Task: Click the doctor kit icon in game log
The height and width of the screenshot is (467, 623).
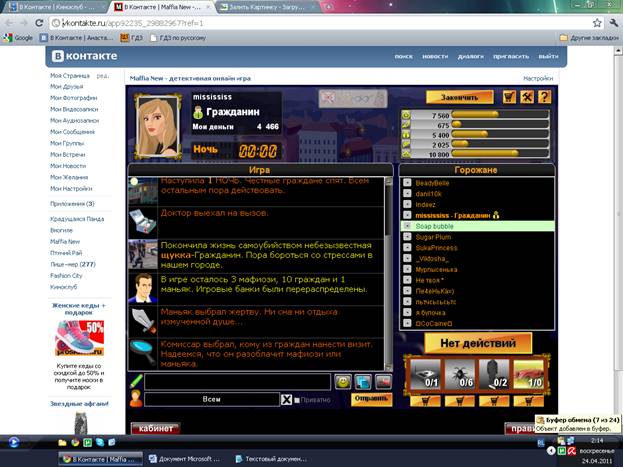Action: point(143,223)
